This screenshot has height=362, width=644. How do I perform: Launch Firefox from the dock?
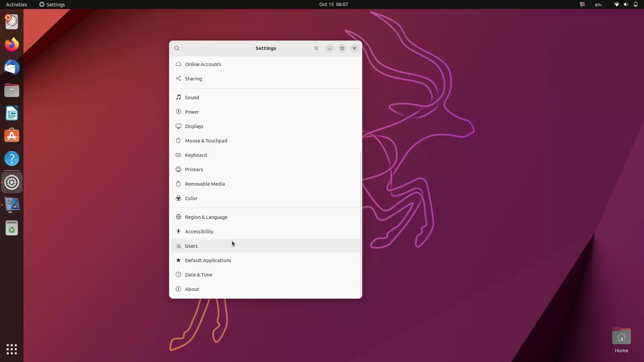(12, 44)
